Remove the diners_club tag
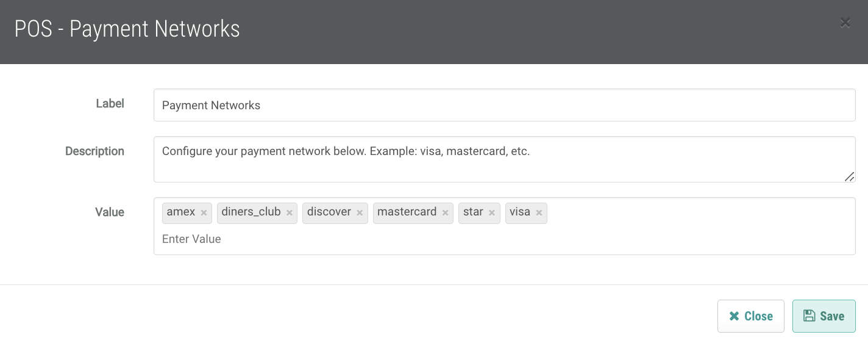 click(290, 213)
